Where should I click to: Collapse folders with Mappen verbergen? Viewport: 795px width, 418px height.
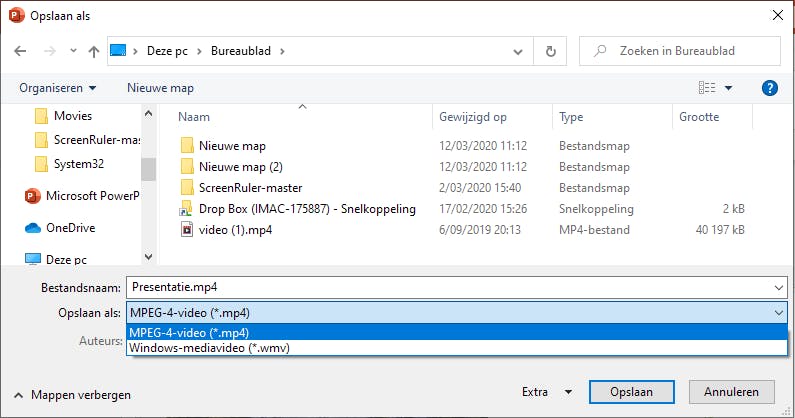(72, 395)
